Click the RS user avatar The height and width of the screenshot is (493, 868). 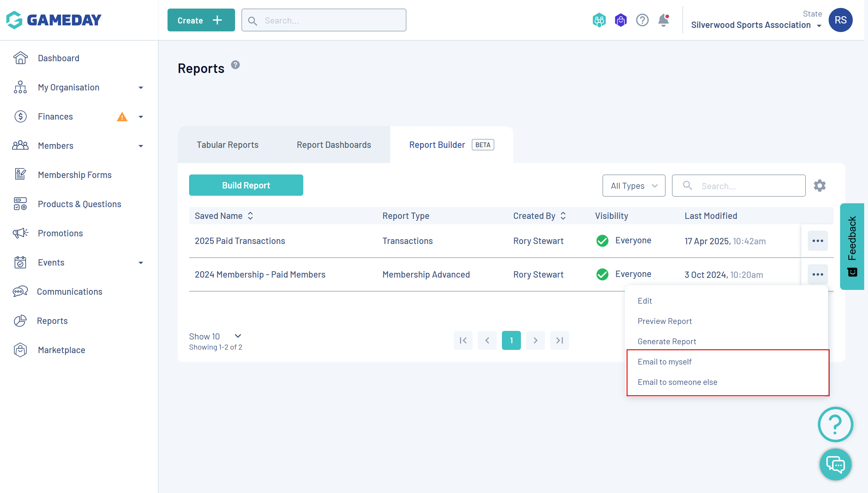tap(840, 20)
